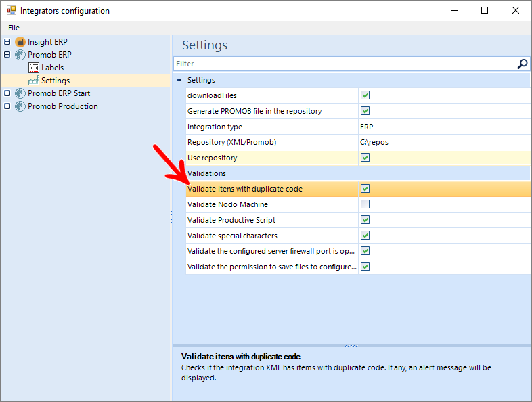The image size is (532, 402).
Task: Select Validate Nodo Machine row label
Action: (x=227, y=204)
